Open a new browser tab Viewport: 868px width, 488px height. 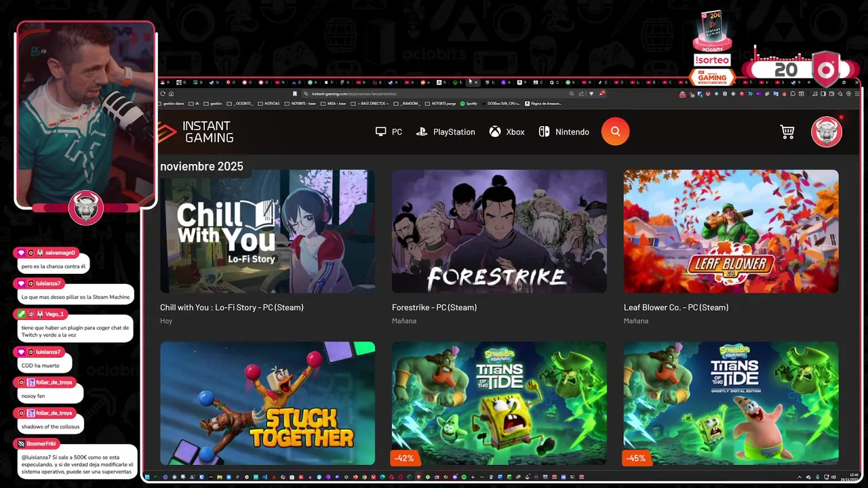[809, 82]
